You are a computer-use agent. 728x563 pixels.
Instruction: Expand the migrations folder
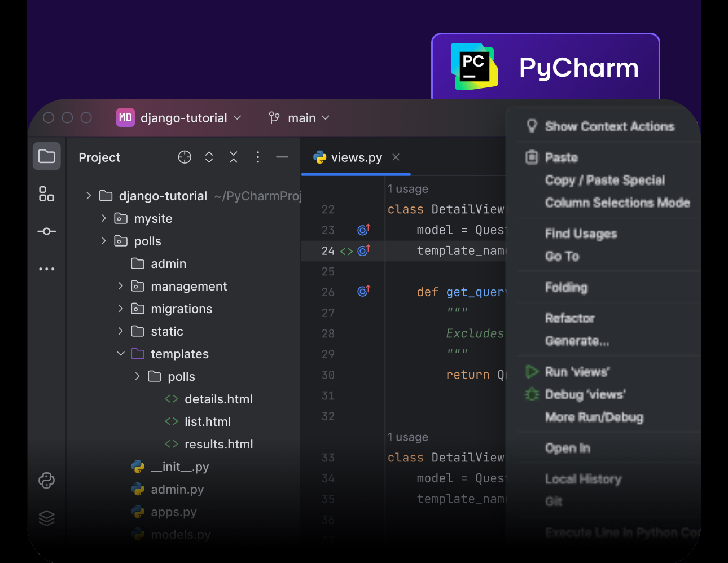(120, 309)
